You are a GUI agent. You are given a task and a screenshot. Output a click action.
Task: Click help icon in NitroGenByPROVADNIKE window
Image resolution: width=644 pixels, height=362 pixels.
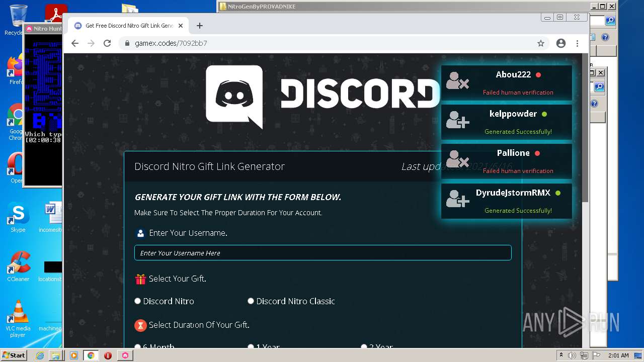605,37
